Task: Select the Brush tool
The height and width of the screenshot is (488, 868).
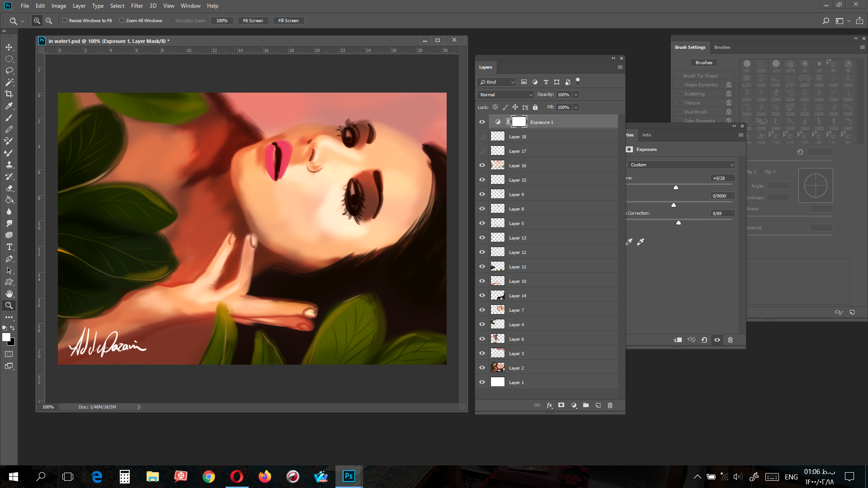Action: pyautogui.click(x=9, y=117)
